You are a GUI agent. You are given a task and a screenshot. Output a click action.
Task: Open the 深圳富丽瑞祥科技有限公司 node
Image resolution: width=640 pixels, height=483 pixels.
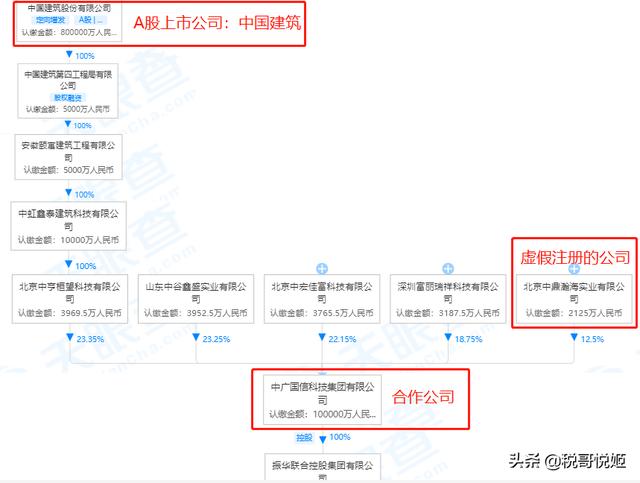tap(448, 299)
